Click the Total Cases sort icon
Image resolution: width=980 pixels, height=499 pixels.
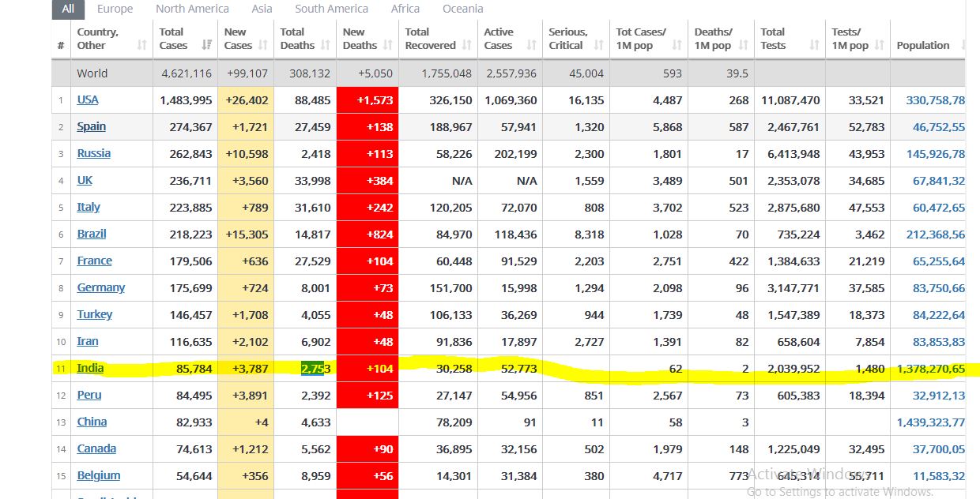click(x=207, y=46)
